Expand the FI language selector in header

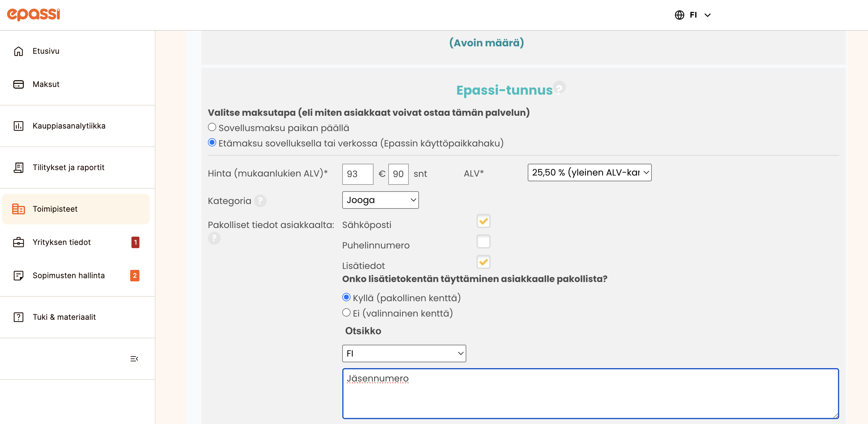pyautogui.click(x=693, y=15)
